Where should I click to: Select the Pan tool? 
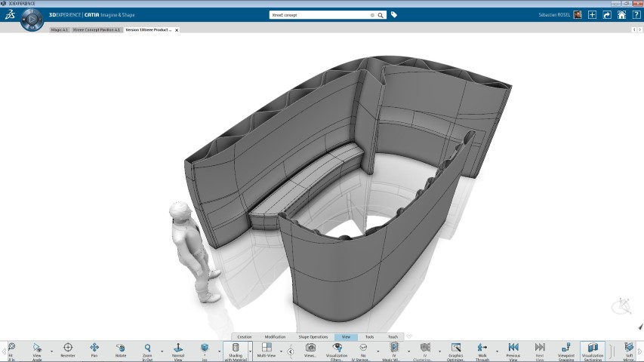click(x=94, y=348)
